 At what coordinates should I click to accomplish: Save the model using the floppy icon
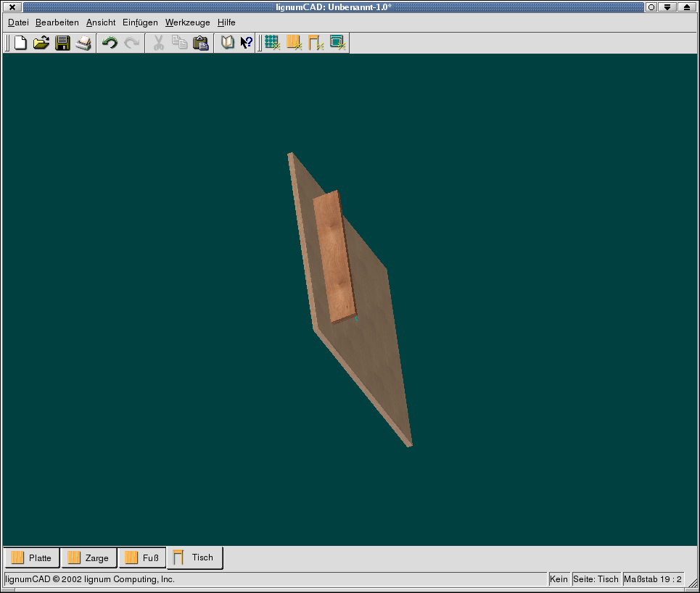point(62,43)
